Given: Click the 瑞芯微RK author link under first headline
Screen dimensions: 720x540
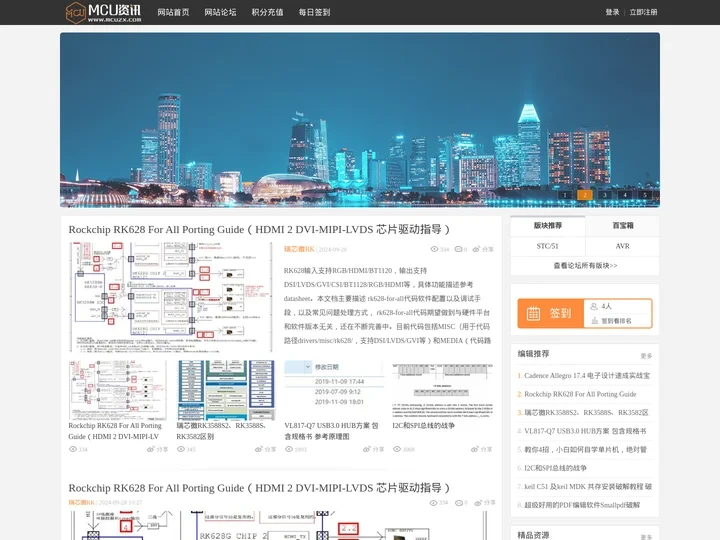Looking at the screenshot, I should (299, 249).
